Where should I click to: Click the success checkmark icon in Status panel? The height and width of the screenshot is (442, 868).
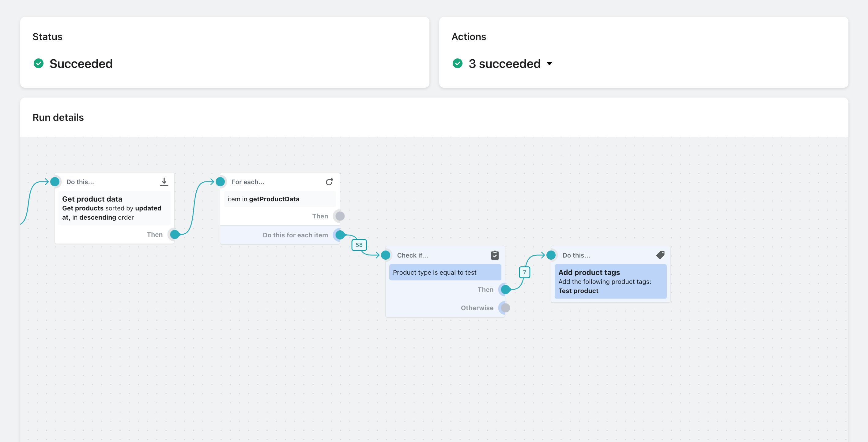pos(38,63)
